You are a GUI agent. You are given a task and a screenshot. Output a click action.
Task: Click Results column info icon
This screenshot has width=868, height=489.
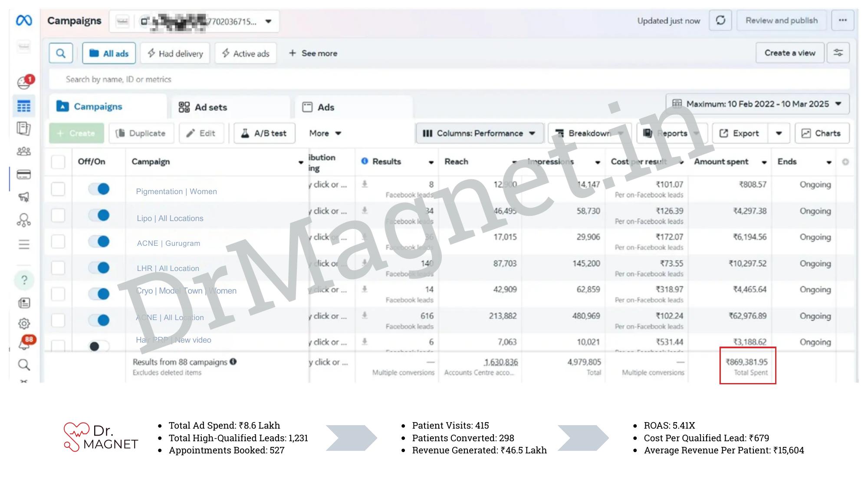coord(365,161)
